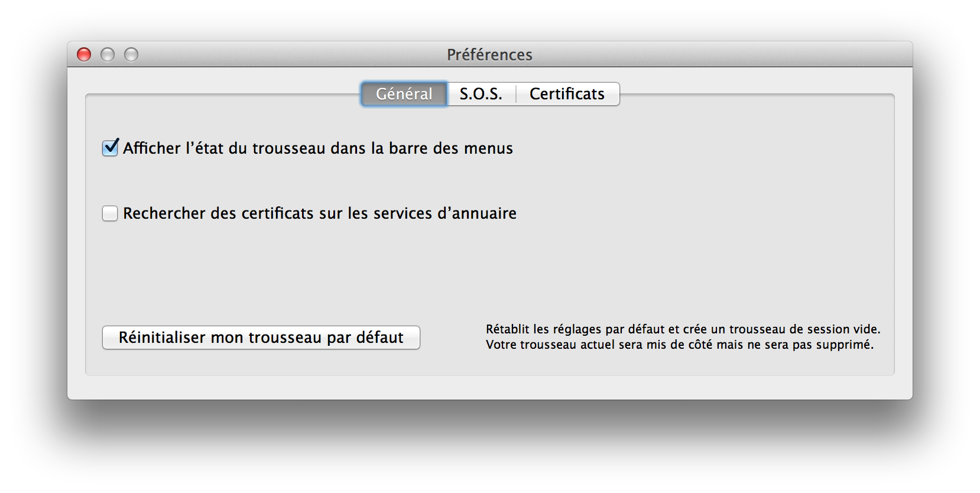Click the label "Rechercher des certificats sur les services"
The image size is (980, 493).
[278, 213]
